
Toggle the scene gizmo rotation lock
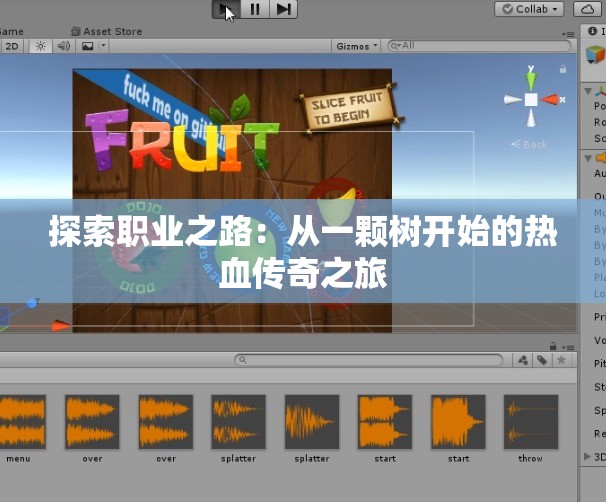point(563,69)
